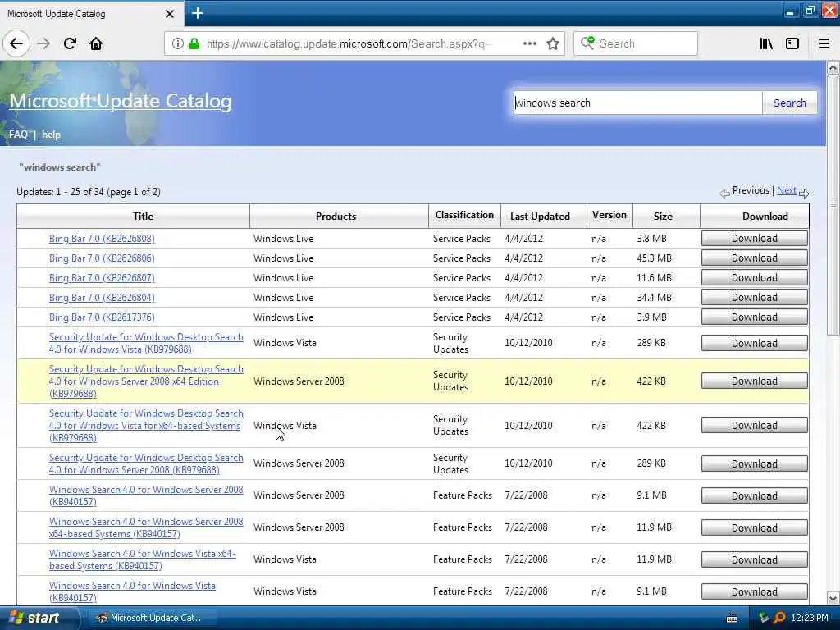Screen dimensions: 840x630
Task: Go to the Next results page link
Action: (787, 190)
